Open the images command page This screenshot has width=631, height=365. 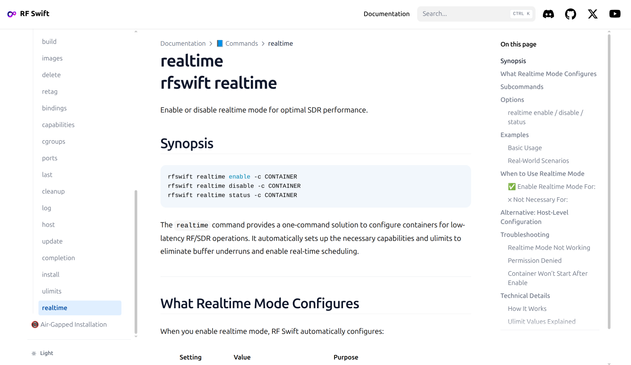pyautogui.click(x=52, y=58)
